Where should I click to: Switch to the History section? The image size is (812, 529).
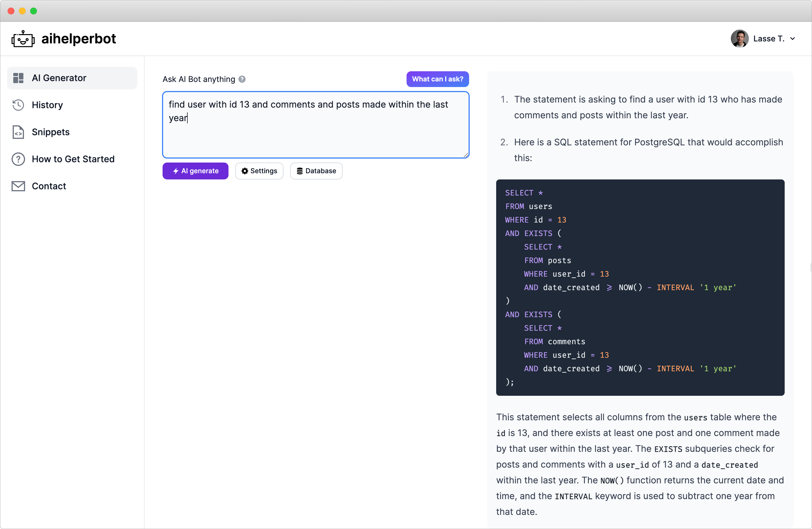(x=47, y=105)
